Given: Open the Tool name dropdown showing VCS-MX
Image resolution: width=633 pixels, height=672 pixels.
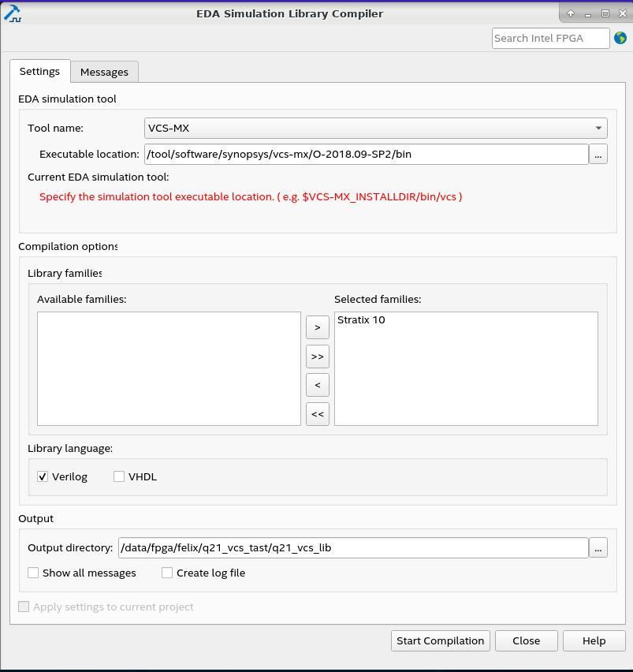Looking at the screenshot, I should [375, 128].
